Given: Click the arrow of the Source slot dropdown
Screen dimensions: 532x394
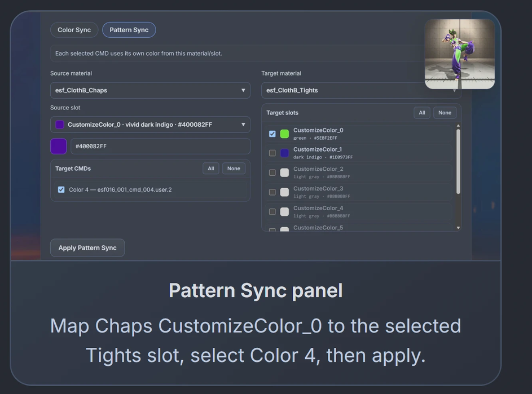Looking at the screenshot, I should click(x=243, y=125).
